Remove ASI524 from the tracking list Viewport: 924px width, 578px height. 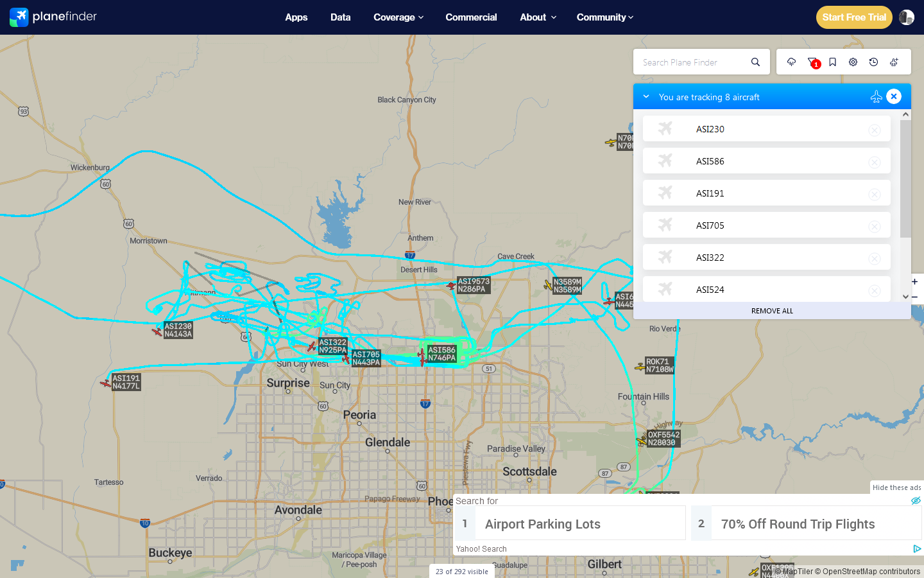[x=875, y=290]
